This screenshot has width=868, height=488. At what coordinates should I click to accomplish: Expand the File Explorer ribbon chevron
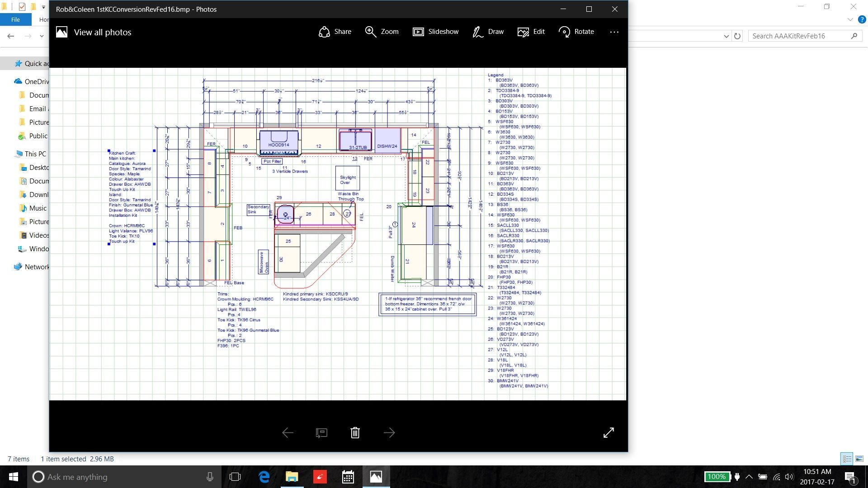850,20
